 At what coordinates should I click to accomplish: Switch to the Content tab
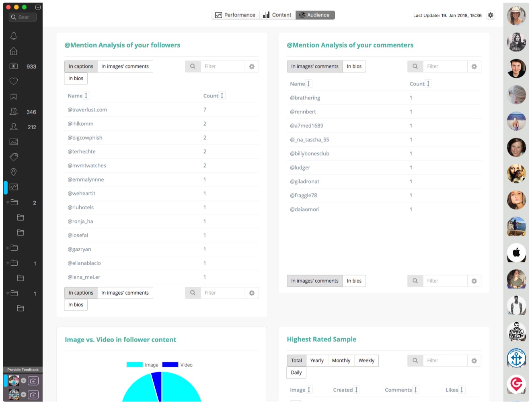[277, 15]
